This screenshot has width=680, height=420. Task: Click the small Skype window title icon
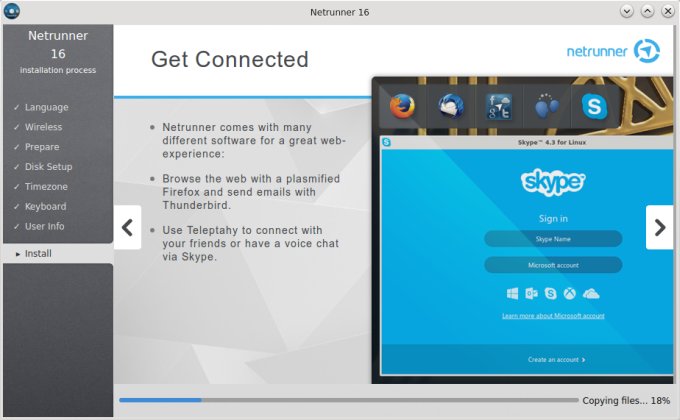pos(386,142)
